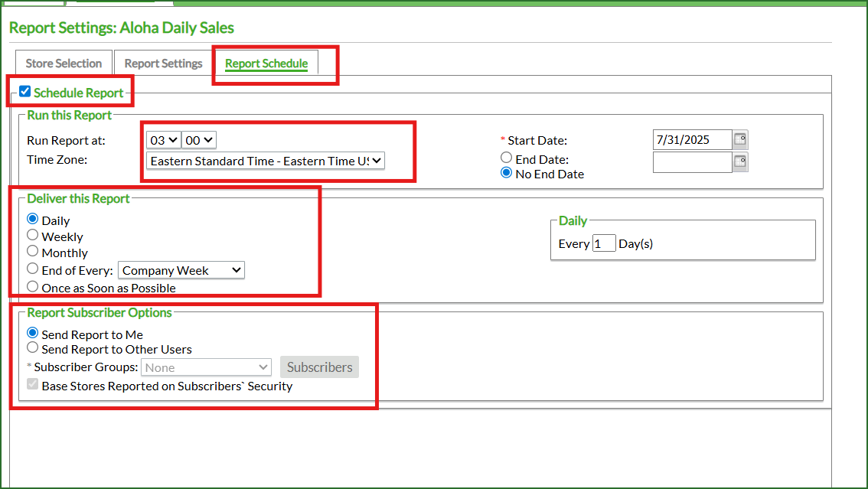The height and width of the screenshot is (489, 868).
Task: Open the Company Week dropdown
Action: pyautogui.click(x=181, y=270)
